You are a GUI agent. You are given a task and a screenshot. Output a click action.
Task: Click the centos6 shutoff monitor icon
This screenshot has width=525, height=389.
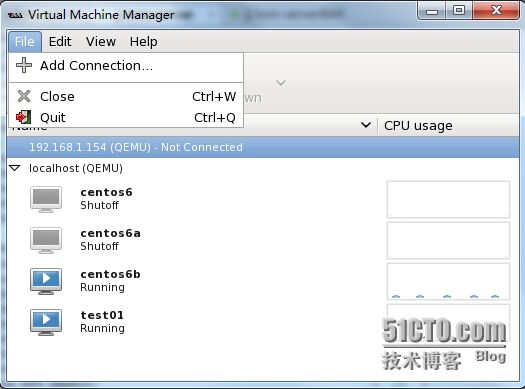tap(46, 200)
